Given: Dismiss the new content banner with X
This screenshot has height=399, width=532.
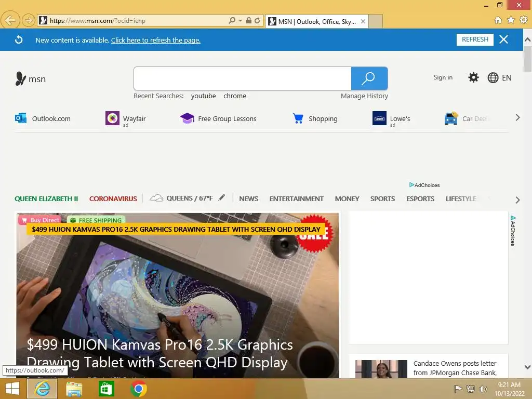Looking at the screenshot, I should point(503,39).
